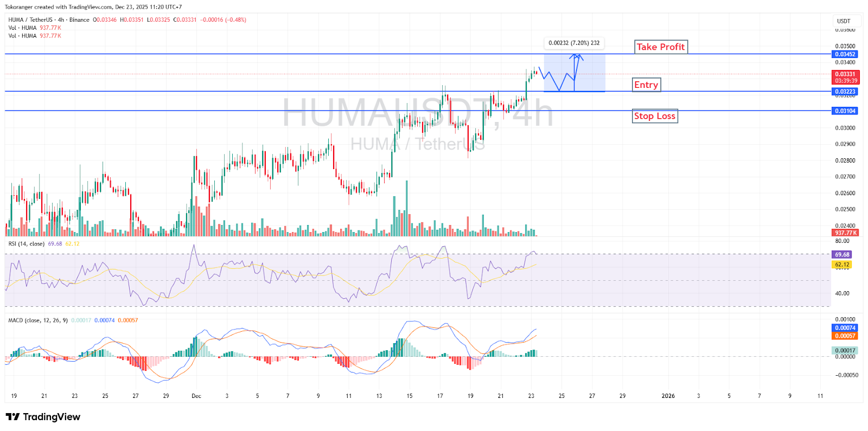The height and width of the screenshot is (431, 868).
Task: Click the 0.03104 stop loss price tag
Action: [x=845, y=111]
